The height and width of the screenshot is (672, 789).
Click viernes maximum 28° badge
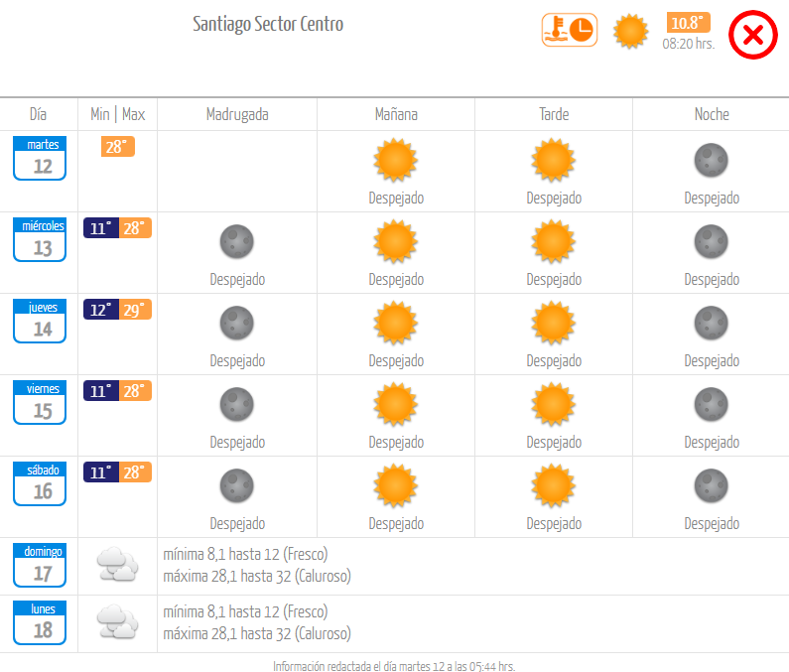click(x=135, y=391)
